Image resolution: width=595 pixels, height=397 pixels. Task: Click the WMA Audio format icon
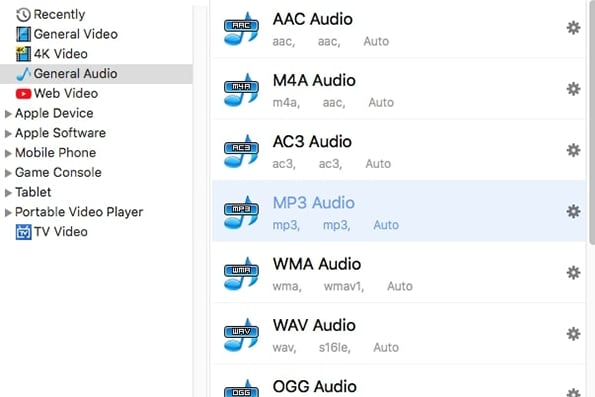[241, 273]
